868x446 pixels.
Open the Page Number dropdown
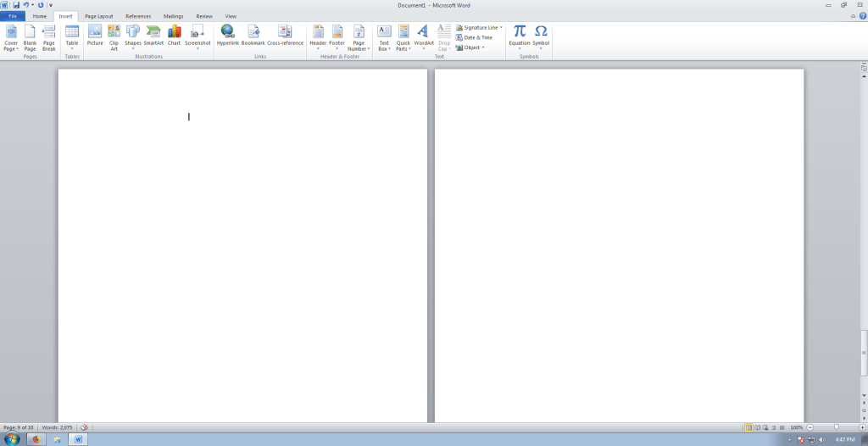359,38
